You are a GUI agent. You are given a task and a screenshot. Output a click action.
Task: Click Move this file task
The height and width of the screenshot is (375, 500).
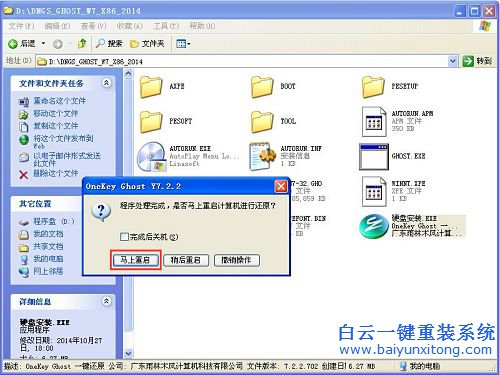pyautogui.click(x=55, y=114)
